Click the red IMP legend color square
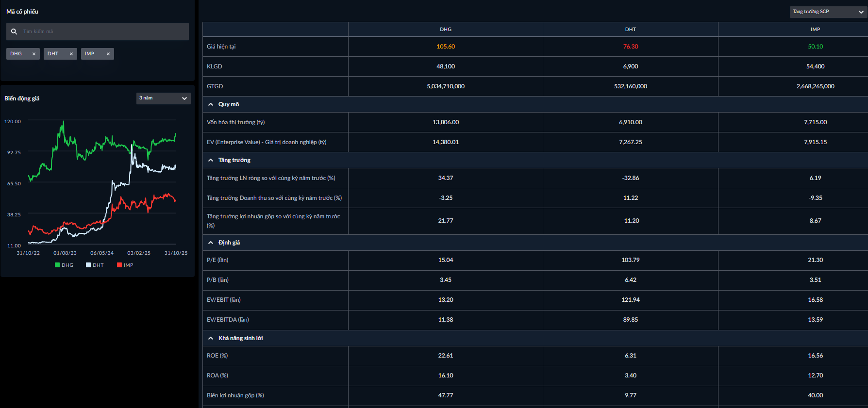The height and width of the screenshot is (408, 868). 119,265
